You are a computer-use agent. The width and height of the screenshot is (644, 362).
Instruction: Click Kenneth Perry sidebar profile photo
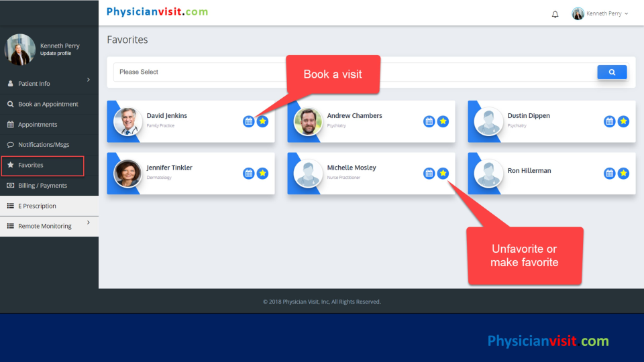click(19, 50)
